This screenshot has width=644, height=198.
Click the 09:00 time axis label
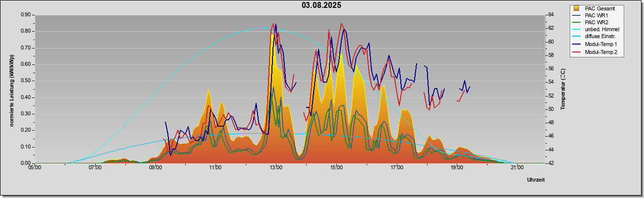156,167
